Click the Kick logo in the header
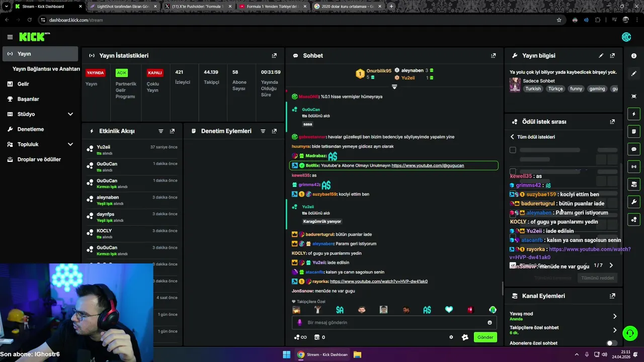This screenshot has width=644, height=362. pyautogui.click(x=34, y=37)
